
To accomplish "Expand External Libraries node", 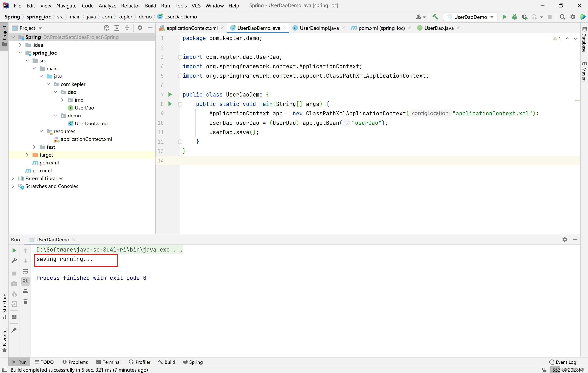I will coord(13,178).
